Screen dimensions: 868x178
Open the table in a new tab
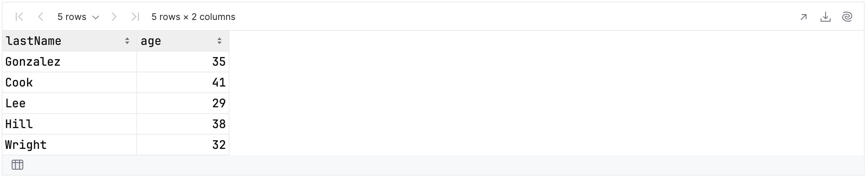click(x=804, y=17)
